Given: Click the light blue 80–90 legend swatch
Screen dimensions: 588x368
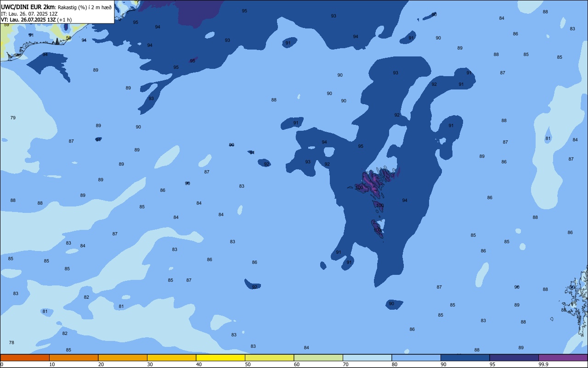Looking at the screenshot, I should point(416,357).
